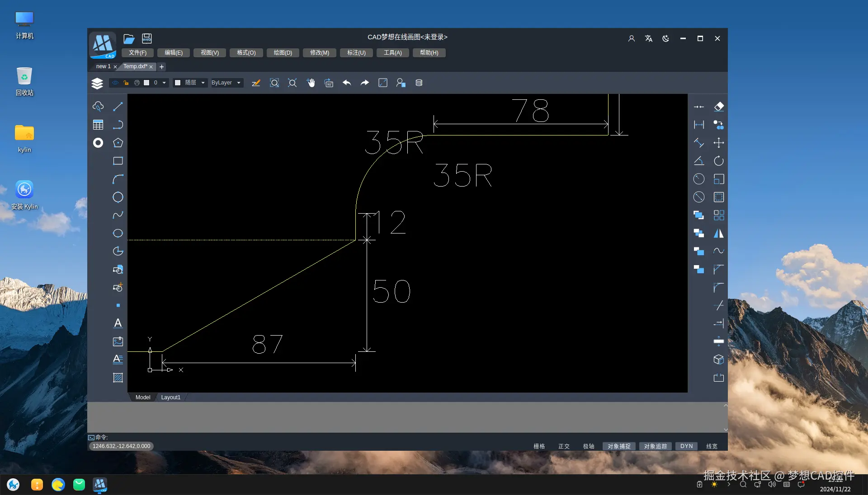Viewport: 868px width, 495px height.
Task: Click the Pan hand tool
Action: coord(311,83)
